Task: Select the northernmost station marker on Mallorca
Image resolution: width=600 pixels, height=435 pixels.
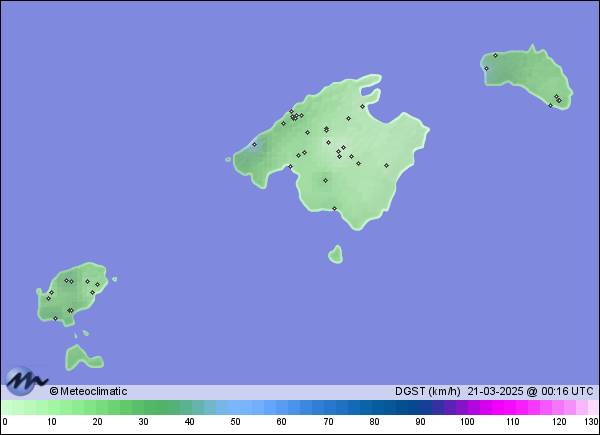Action: pyautogui.click(x=362, y=106)
